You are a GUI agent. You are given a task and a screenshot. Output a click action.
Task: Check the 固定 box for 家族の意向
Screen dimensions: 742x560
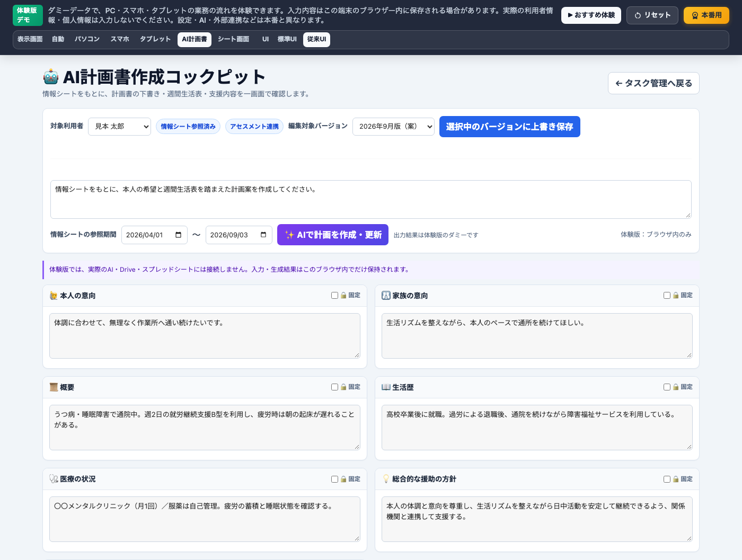click(x=667, y=296)
